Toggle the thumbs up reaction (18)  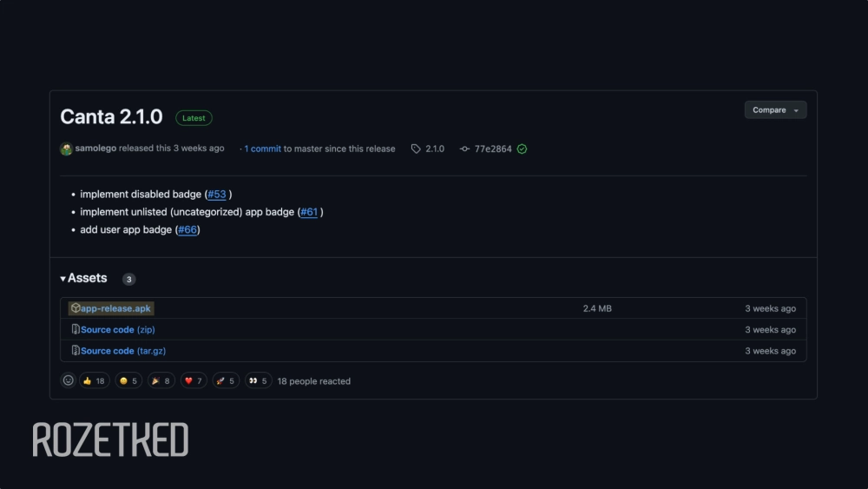tap(94, 381)
